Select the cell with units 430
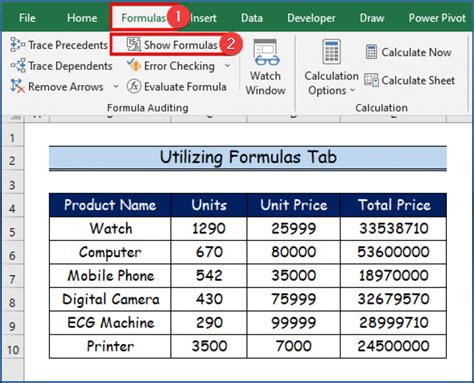The image size is (474, 383). point(209,299)
